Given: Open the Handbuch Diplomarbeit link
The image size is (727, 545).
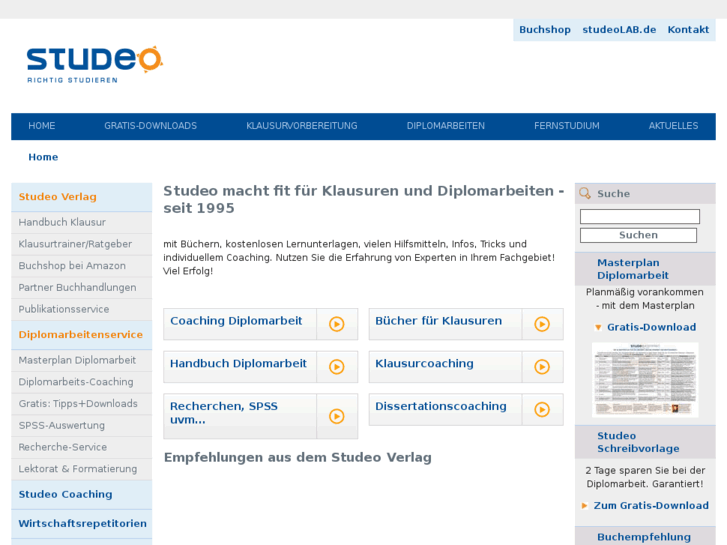Looking at the screenshot, I should 238,364.
